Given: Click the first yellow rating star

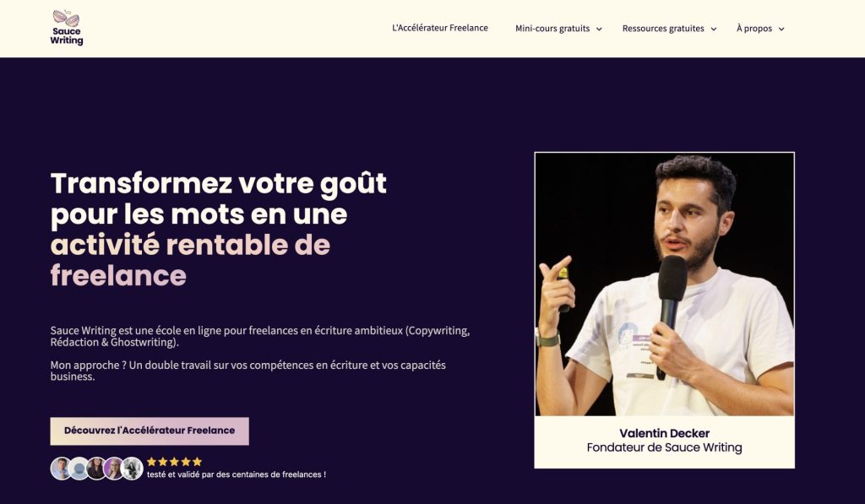Looking at the screenshot, I should coord(152,462).
